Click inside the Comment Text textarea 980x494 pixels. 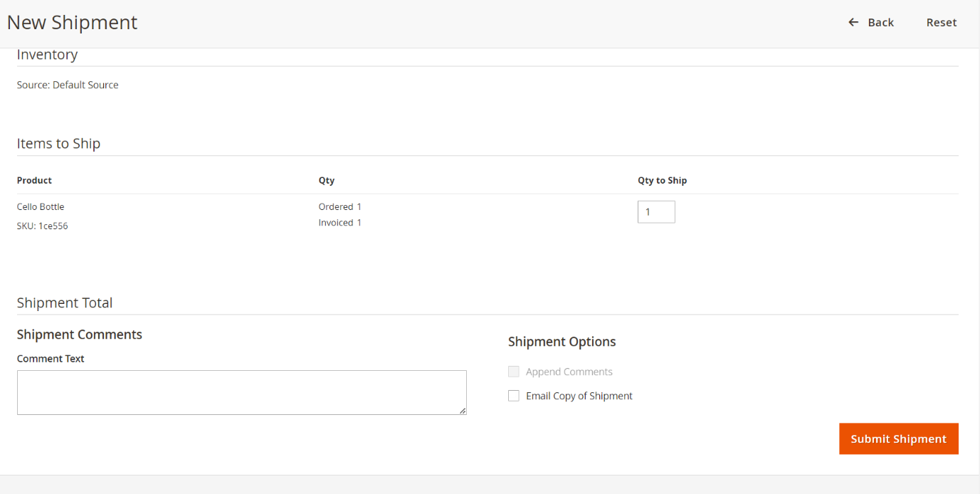[241, 392]
